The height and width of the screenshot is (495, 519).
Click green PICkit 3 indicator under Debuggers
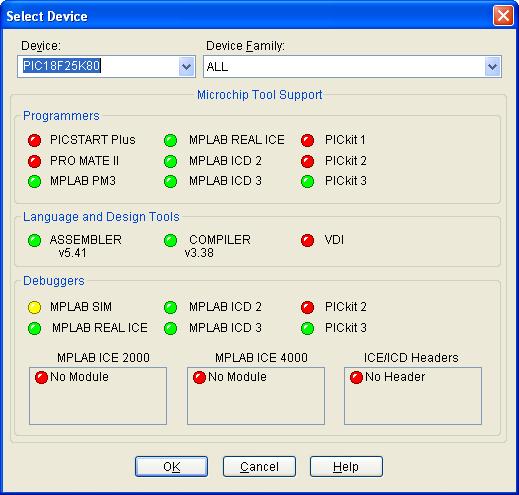(x=307, y=328)
